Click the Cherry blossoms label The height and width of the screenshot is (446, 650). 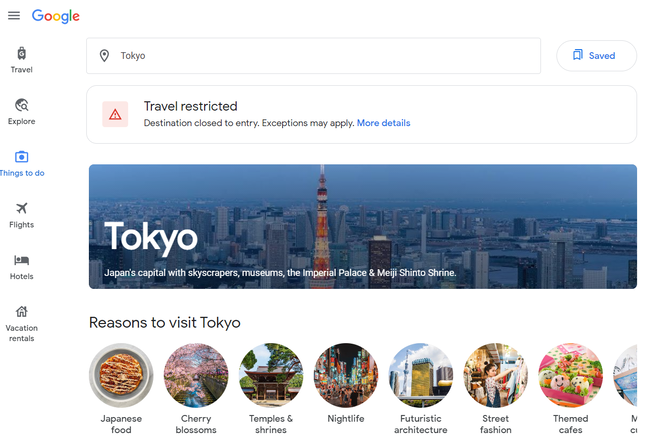196,424
